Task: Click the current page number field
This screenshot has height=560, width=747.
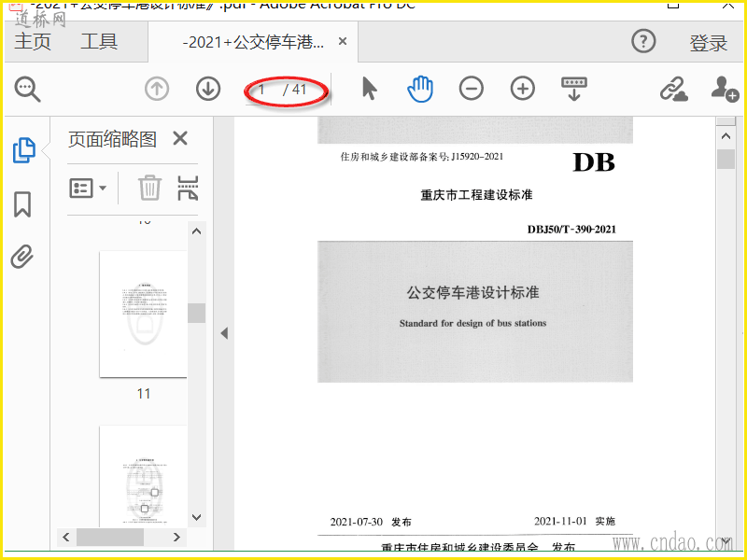Action: (x=262, y=89)
